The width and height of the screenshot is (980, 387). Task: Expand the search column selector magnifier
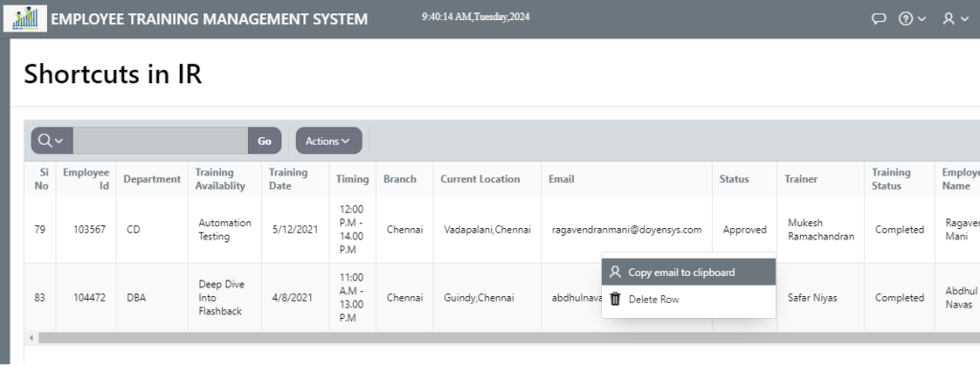click(x=52, y=141)
